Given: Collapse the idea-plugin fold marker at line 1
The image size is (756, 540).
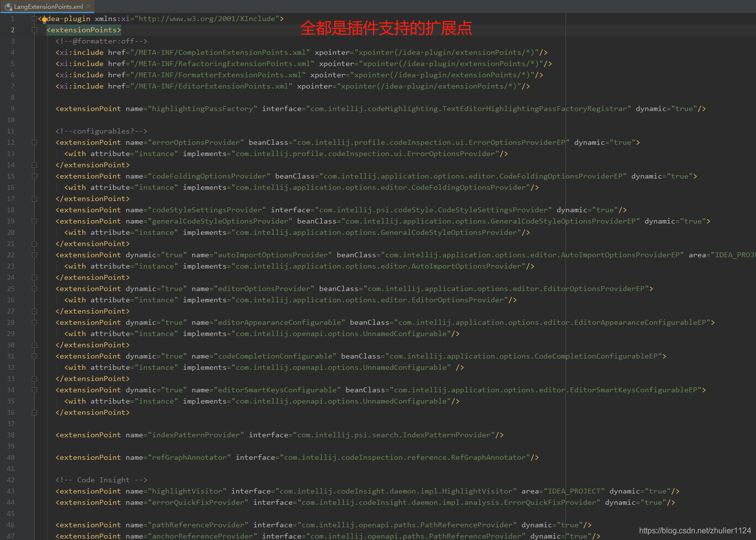Looking at the screenshot, I should pos(34,19).
